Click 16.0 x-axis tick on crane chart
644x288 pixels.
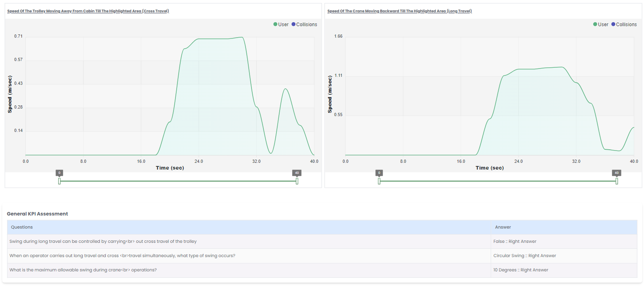pos(461,161)
